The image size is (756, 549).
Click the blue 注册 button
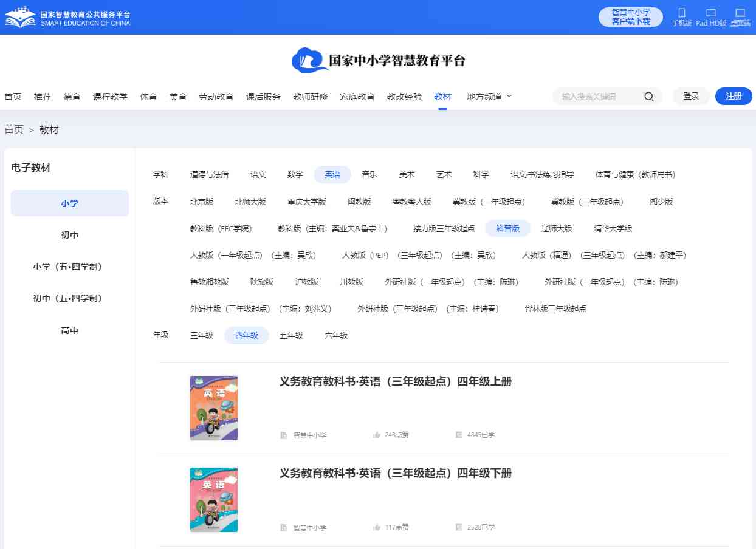tap(734, 96)
